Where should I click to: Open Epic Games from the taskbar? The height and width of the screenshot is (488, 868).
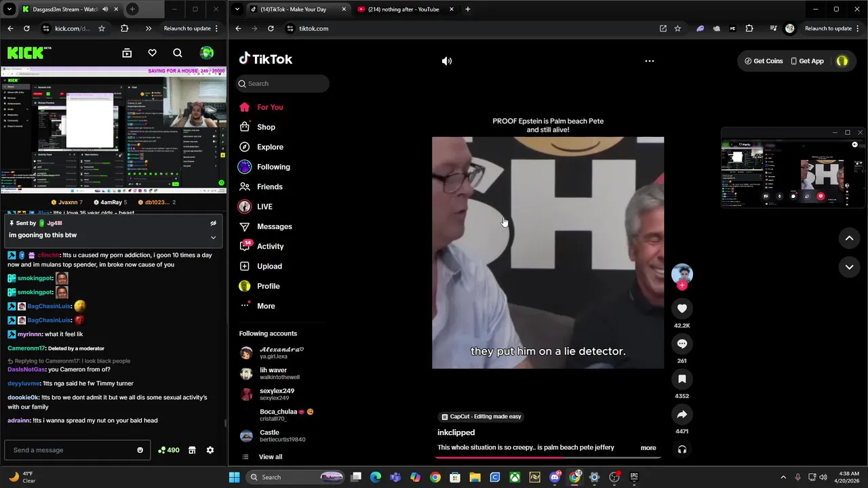634,477
